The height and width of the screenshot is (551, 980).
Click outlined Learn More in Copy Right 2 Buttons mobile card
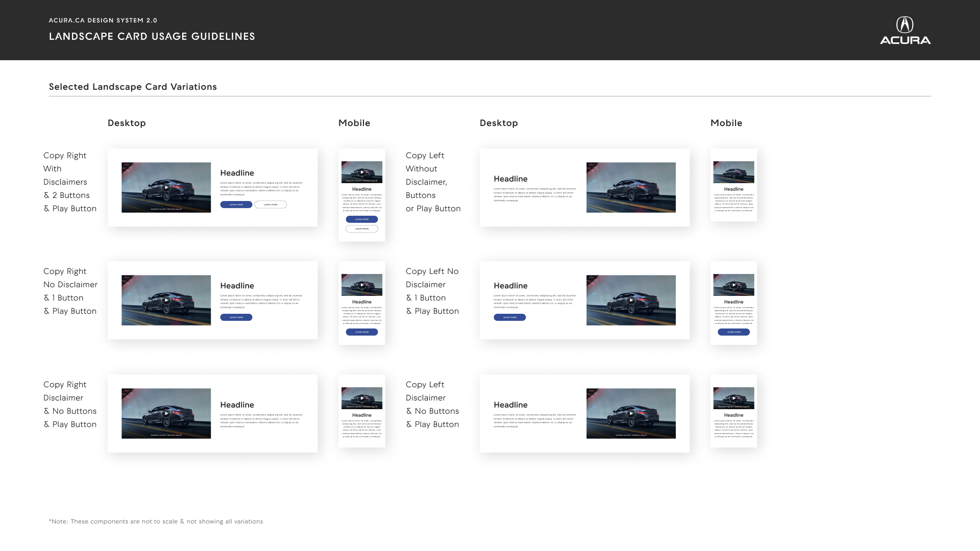tap(362, 229)
